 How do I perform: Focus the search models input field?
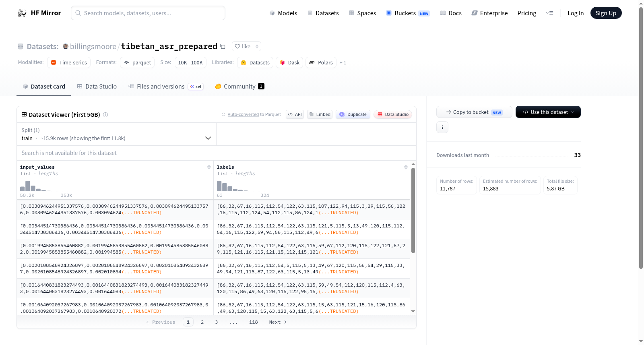[x=148, y=13]
